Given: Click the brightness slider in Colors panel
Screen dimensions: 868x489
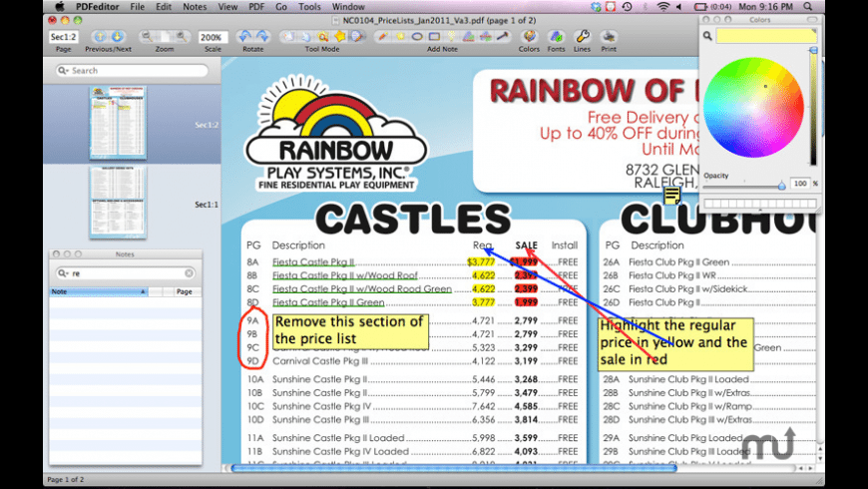Looking at the screenshot, I should (x=813, y=107).
